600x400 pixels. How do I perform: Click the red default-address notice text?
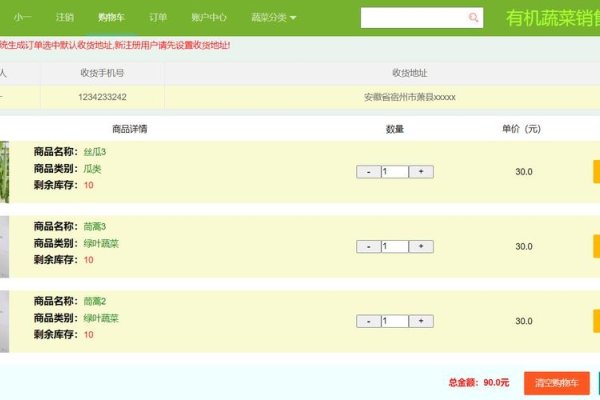coord(115,45)
